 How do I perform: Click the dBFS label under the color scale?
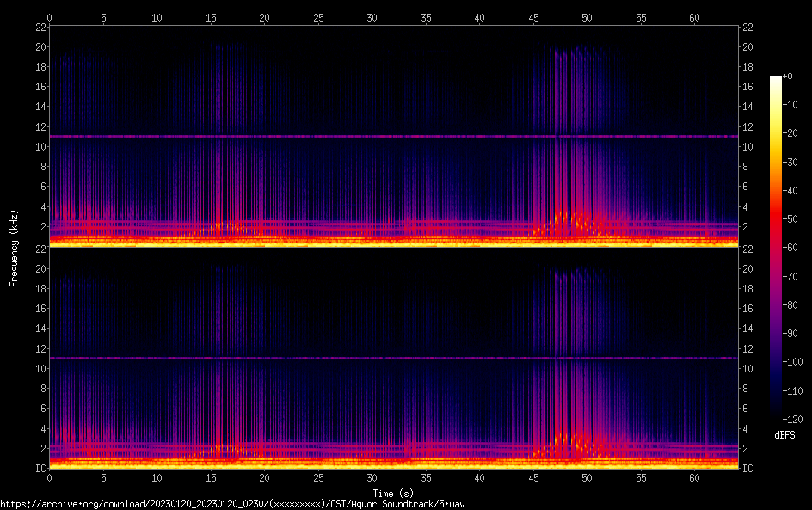(x=784, y=436)
